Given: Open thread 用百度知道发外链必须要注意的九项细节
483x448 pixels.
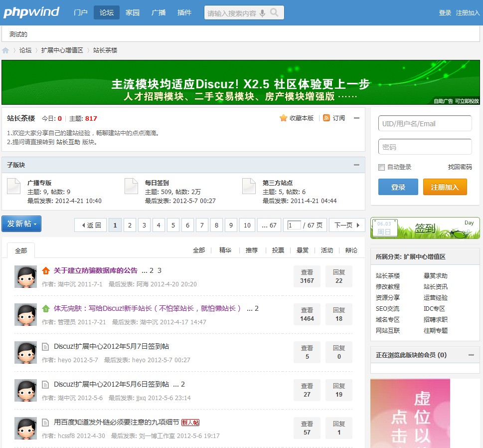Looking at the screenshot, I should pyautogui.click(x=117, y=422).
